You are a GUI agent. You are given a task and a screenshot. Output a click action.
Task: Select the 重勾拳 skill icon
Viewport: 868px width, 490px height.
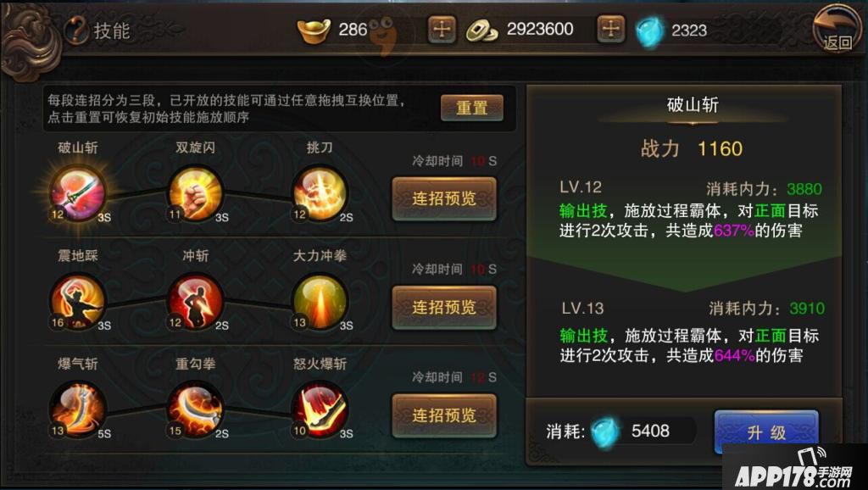pos(196,410)
